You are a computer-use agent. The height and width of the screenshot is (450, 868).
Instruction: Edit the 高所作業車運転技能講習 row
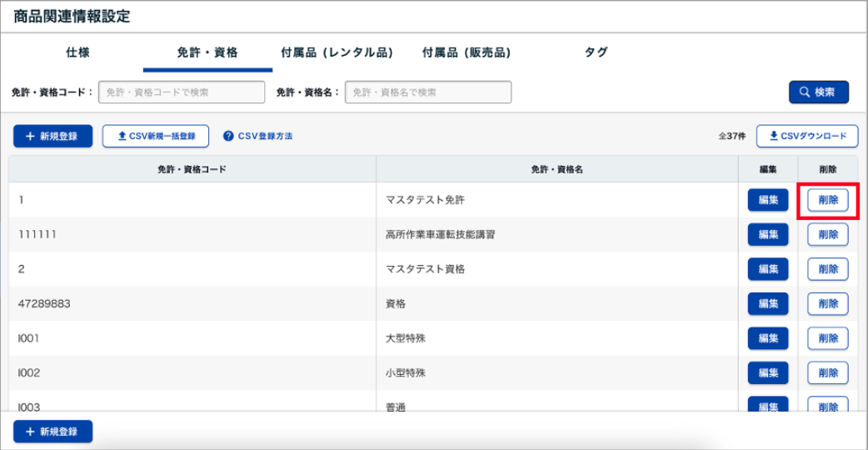(x=767, y=235)
